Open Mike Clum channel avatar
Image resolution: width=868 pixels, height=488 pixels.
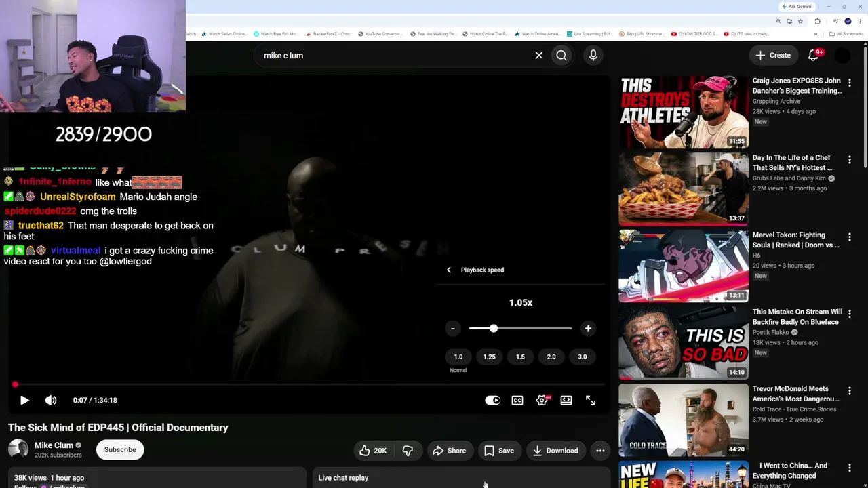click(18, 449)
